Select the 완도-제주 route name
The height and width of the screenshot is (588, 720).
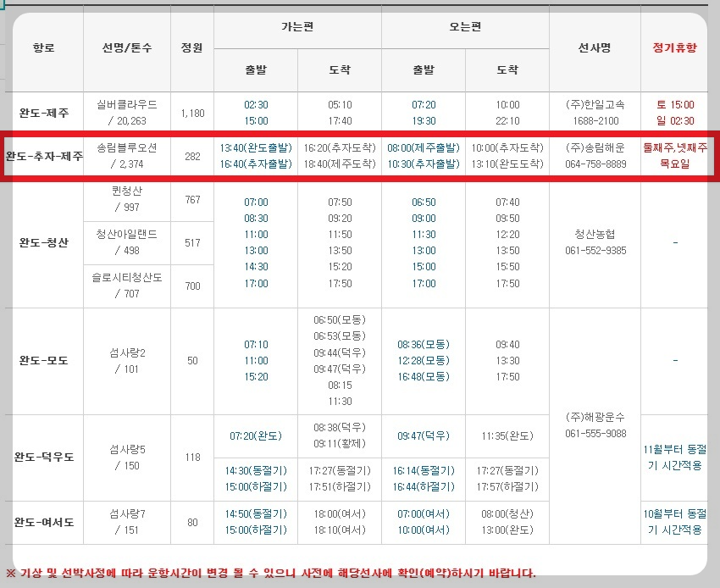(44, 113)
